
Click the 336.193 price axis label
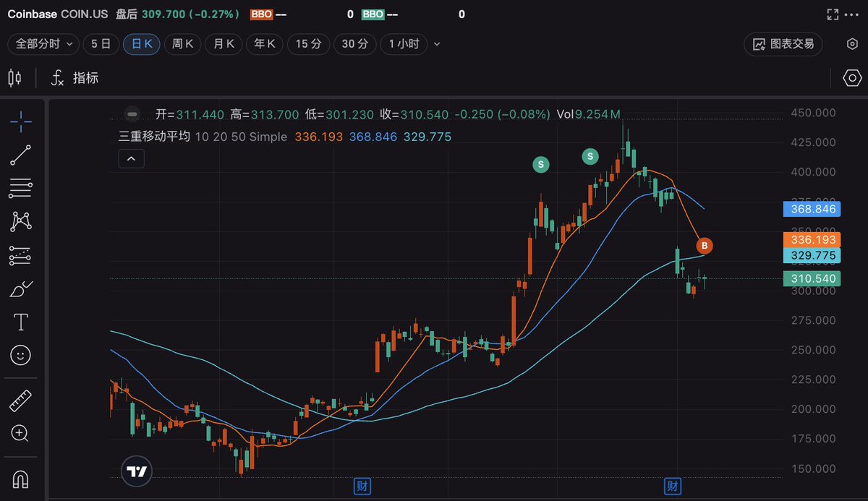pyautogui.click(x=812, y=240)
